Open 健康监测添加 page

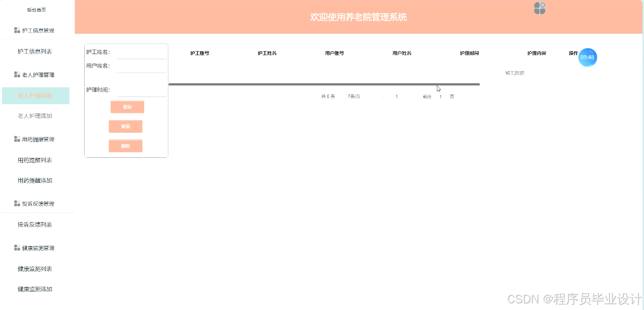point(35,289)
